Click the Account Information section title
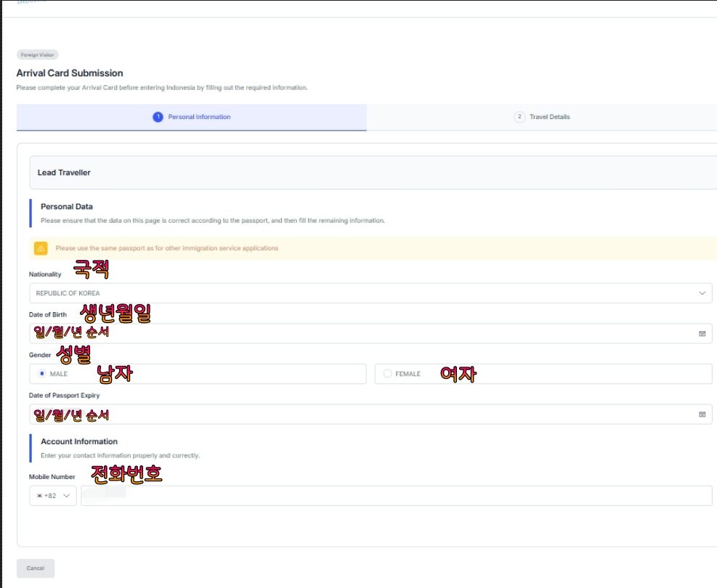 point(79,441)
